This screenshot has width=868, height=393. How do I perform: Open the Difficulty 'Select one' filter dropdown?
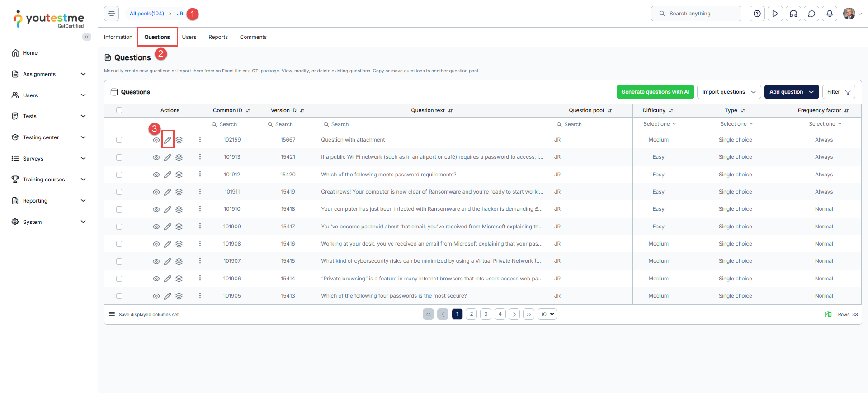(x=659, y=124)
